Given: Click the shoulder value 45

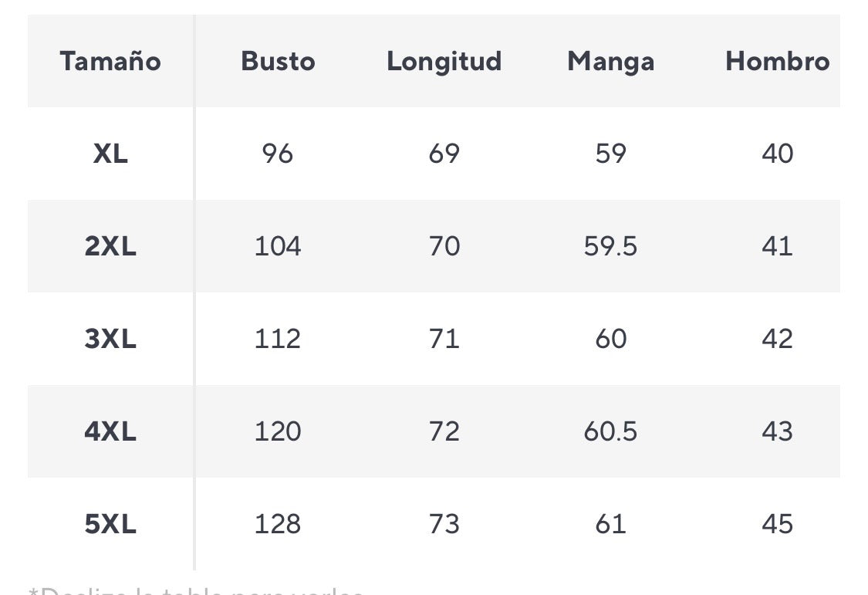Looking at the screenshot, I should pyautogui.click(x=777, y=524).
